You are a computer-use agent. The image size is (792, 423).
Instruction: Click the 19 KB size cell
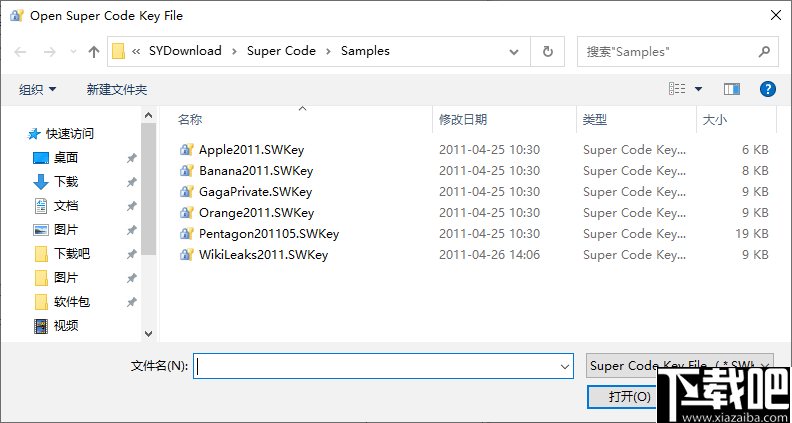tap(752, 234)
